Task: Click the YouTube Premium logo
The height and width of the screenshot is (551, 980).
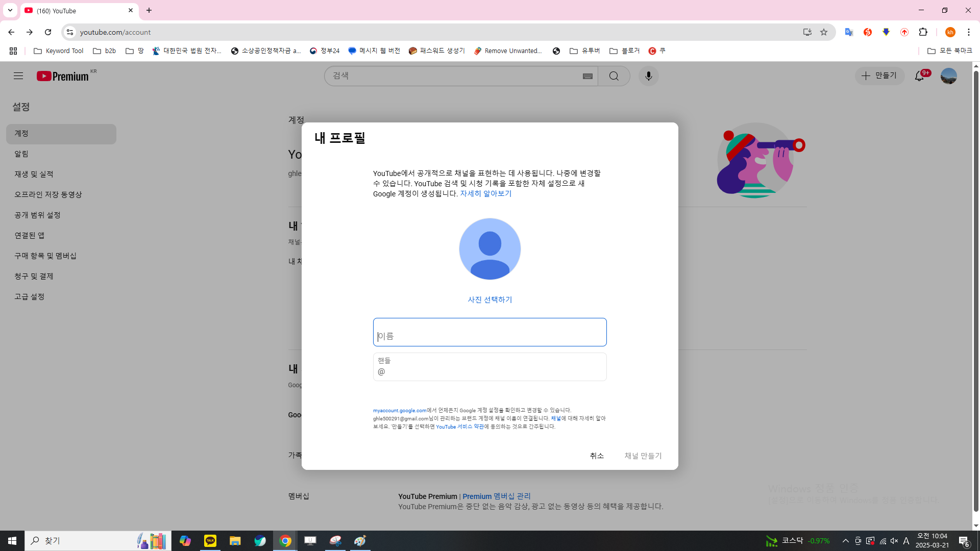Action: [63, 76]
